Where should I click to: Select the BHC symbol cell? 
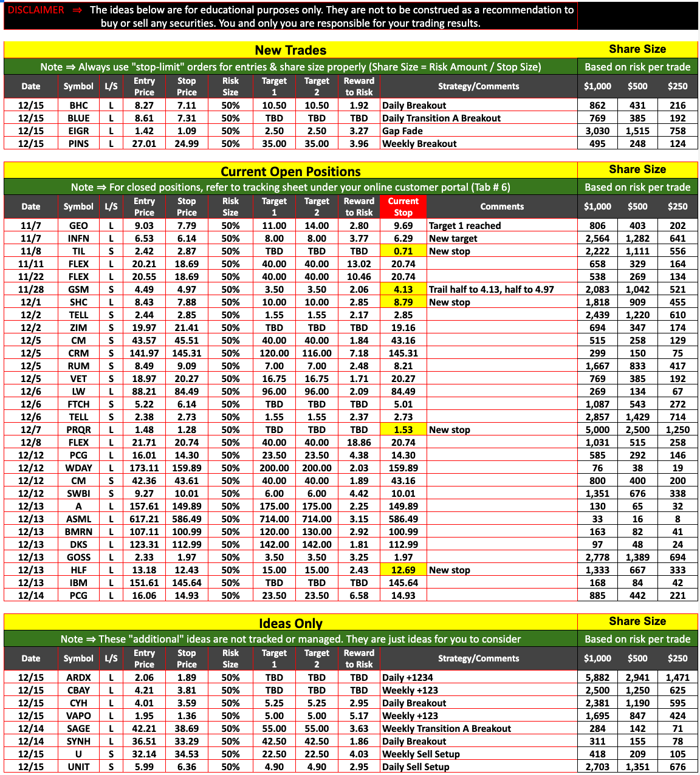coord(78,105)
